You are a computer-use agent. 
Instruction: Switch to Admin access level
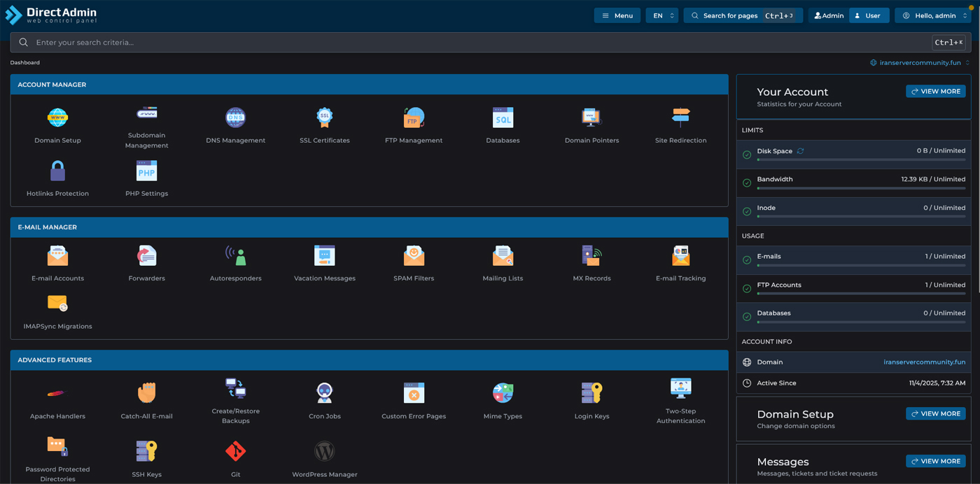(829, 15)
